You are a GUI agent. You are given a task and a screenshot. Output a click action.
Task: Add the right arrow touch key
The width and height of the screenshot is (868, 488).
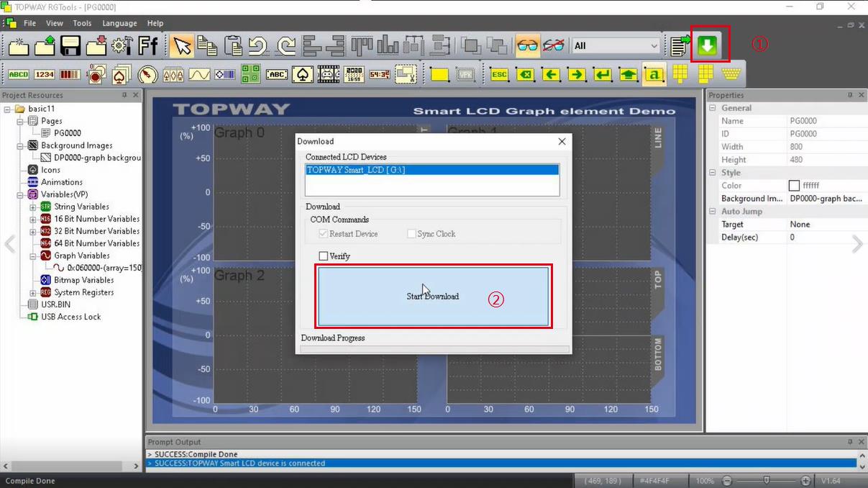(577, 74)
